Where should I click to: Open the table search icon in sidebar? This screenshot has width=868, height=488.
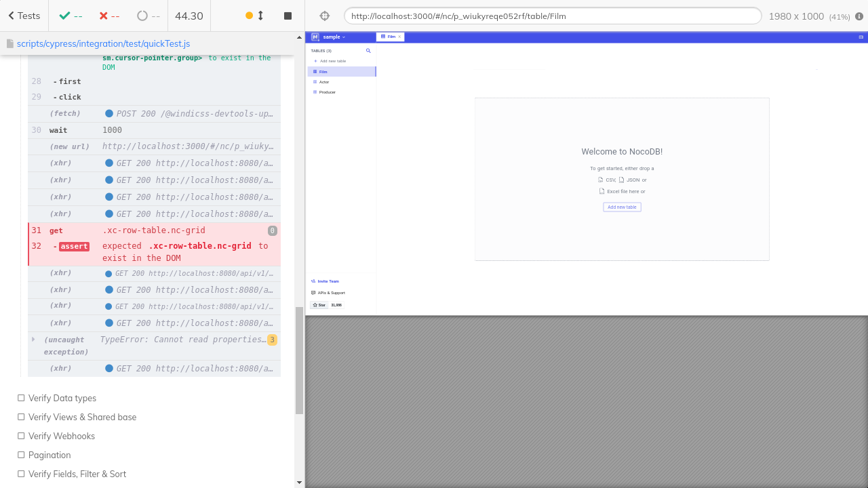[368, 51]
